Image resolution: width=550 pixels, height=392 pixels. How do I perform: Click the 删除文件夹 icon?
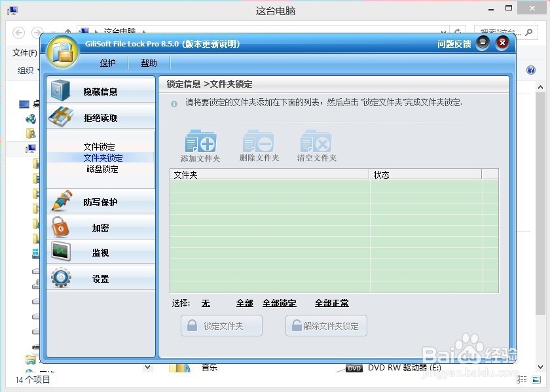pos(259,146)
